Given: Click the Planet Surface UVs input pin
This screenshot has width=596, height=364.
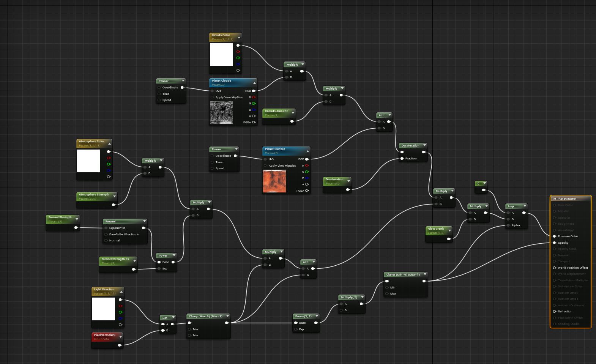Looking at the screenshot, I should click(266, 159).
